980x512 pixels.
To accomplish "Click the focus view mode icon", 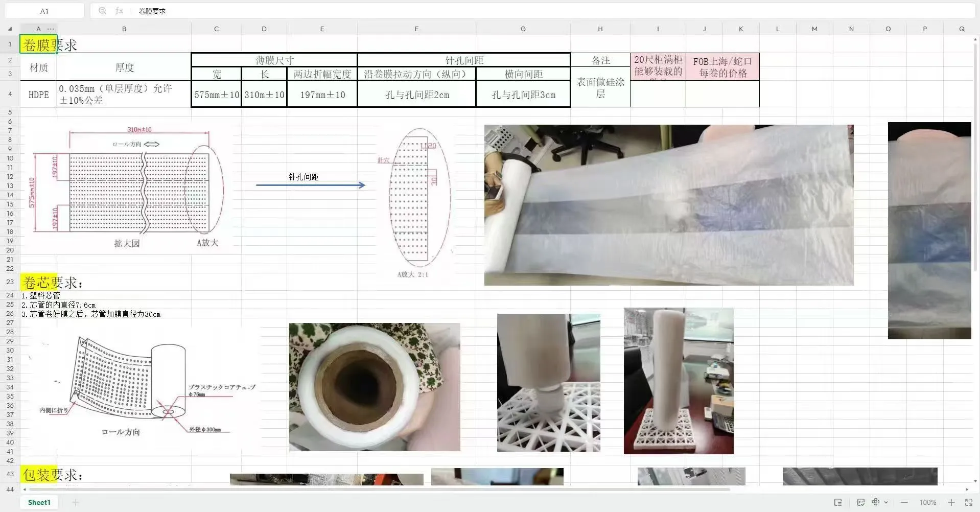I will (876, 502).
